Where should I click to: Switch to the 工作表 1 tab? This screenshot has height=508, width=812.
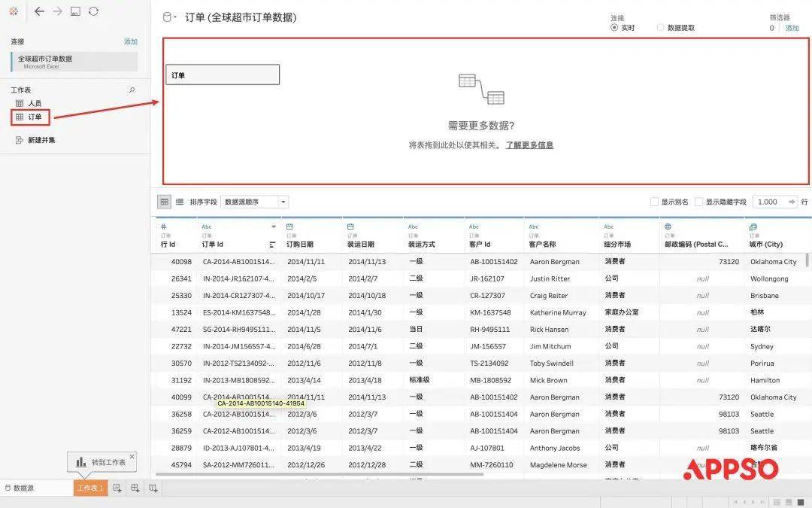pos(89,488)
